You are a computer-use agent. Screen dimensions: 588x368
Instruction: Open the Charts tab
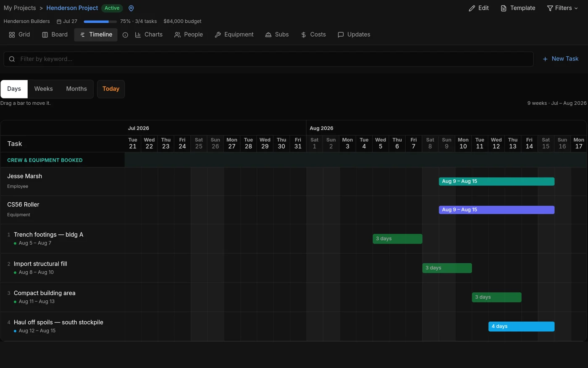(x=149, y=34)
